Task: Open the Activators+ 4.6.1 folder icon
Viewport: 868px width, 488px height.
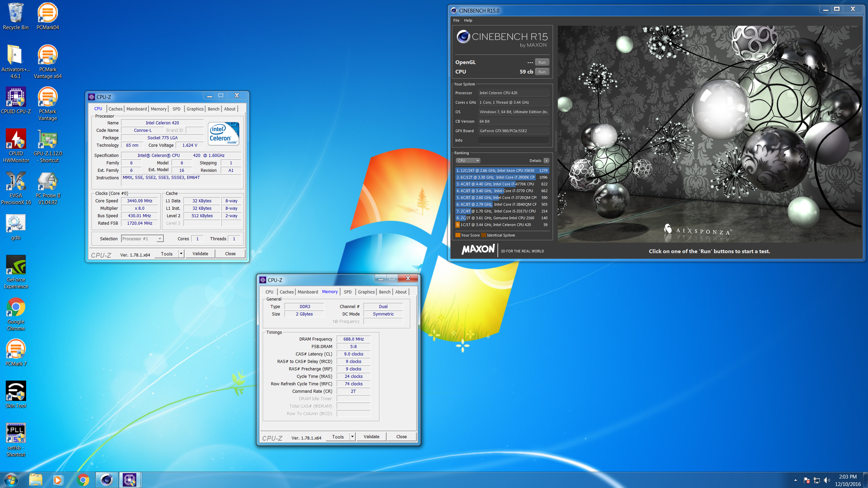Action: point(16,62)
